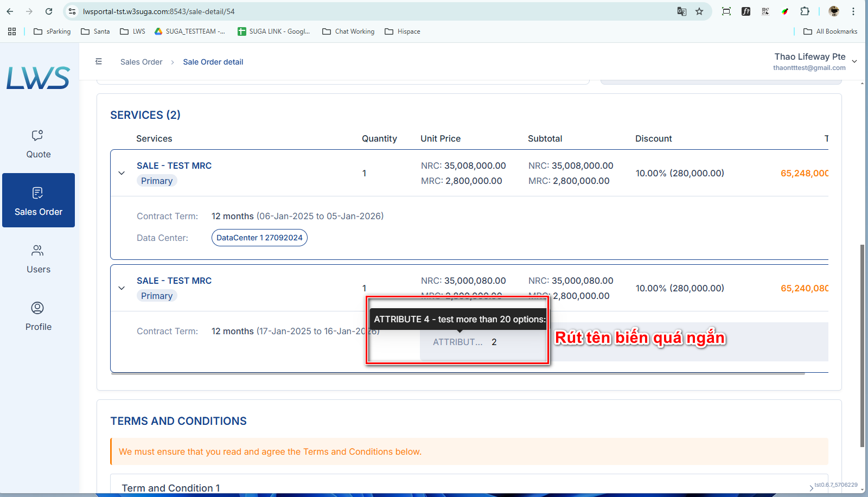Click the horizontal scrollbar under services table
Screen dimensions: 868x497
(458, 373)
